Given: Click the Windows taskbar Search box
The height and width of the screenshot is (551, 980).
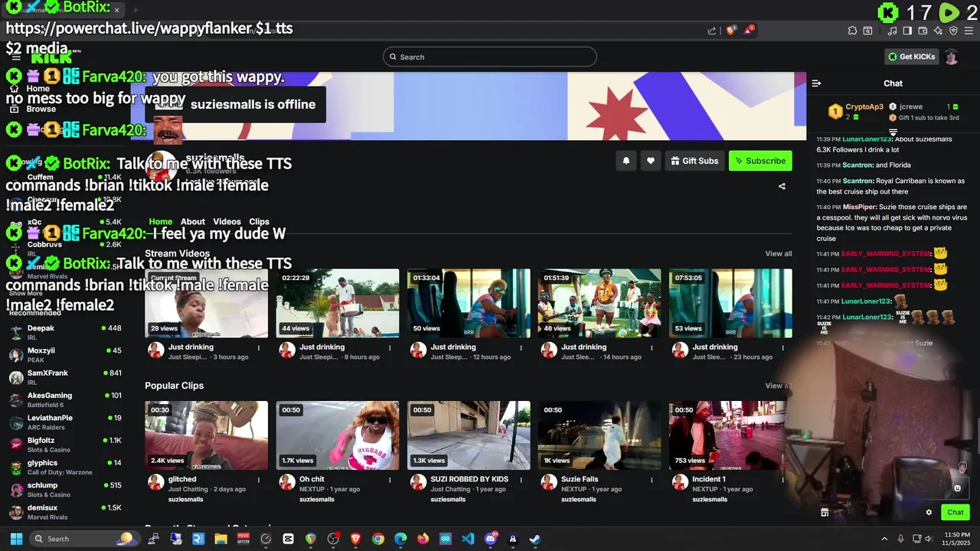Looking at the screenshot, I should tap(84, 539).
